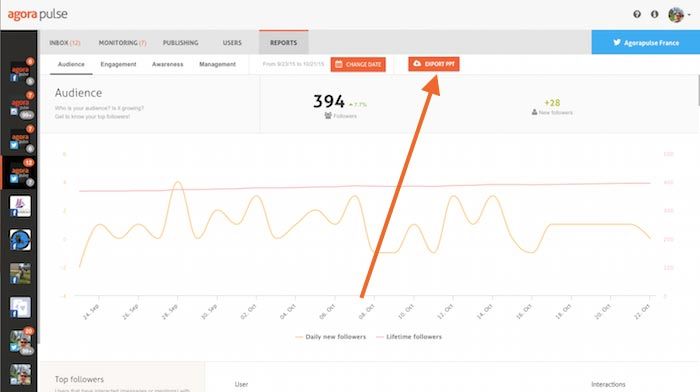Click the agorapulse logo
Viewport: 700px width, 392px height.
coord(38,14)
